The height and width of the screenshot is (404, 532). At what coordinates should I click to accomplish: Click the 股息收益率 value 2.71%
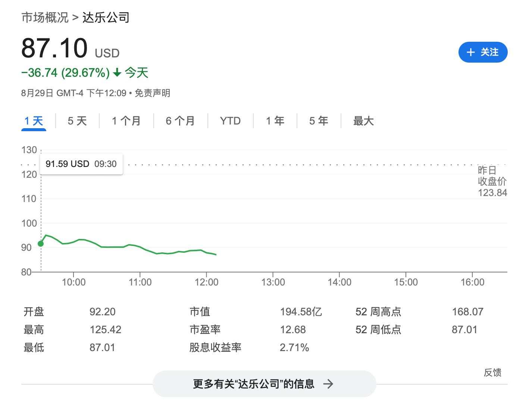294,347
